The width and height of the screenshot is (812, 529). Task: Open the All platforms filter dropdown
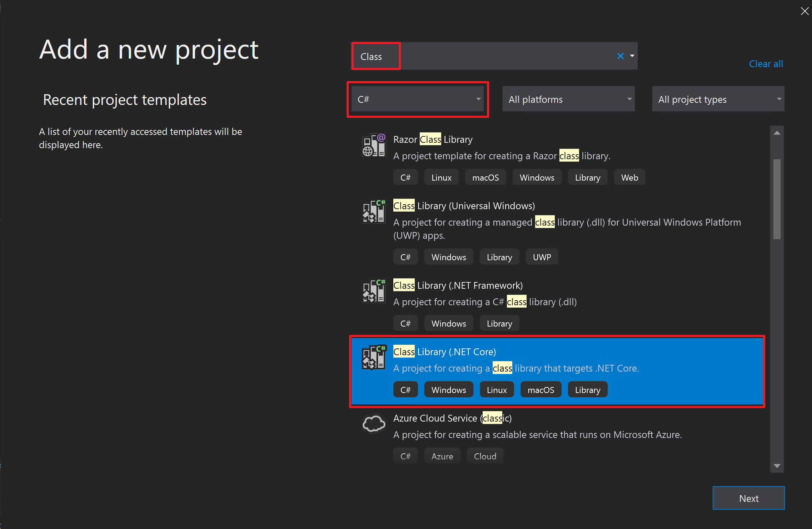tap(568, 99)
